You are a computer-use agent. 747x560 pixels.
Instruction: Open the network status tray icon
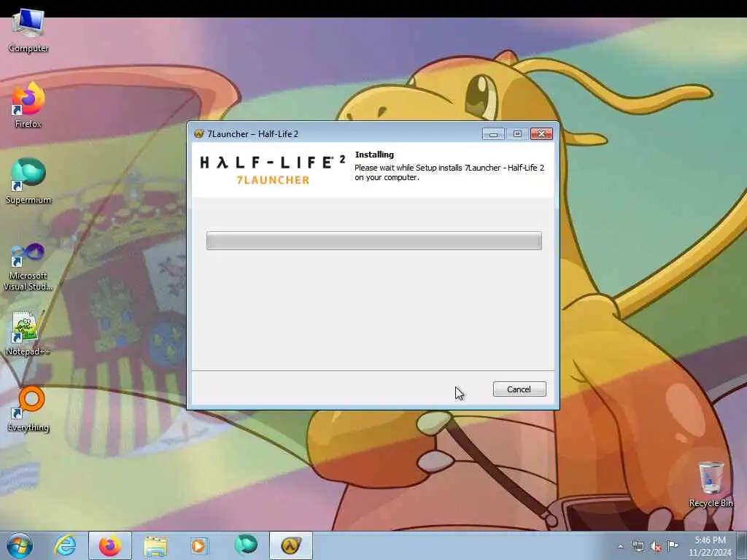pyautogui.click(x=638, y=546)
